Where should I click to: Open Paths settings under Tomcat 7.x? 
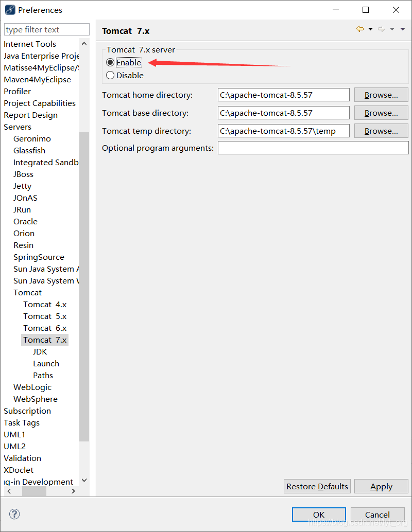(43, 376)
